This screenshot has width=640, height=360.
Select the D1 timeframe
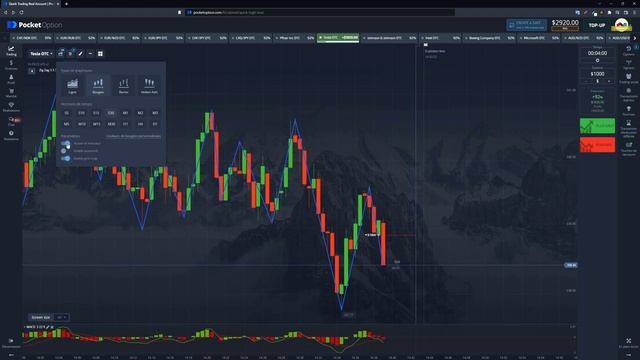click(x=155, y=124)
